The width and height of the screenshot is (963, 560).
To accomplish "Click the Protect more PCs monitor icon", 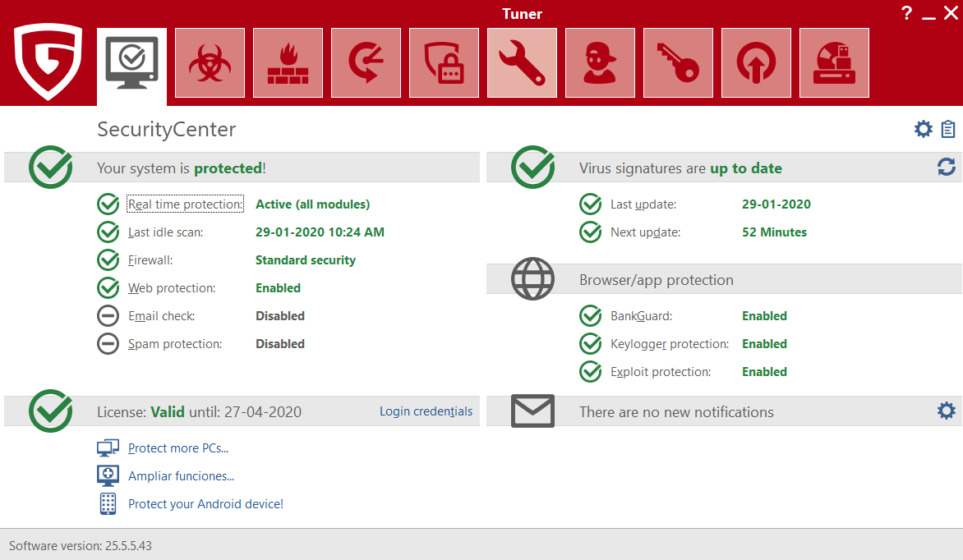I will [x=108, y=448].
